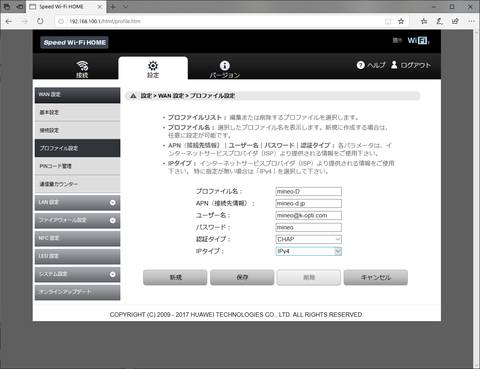Viewport: 480px width, 369px height.
Task: Open 通信量カウンター in the sidebar
Action: point(77,184)
